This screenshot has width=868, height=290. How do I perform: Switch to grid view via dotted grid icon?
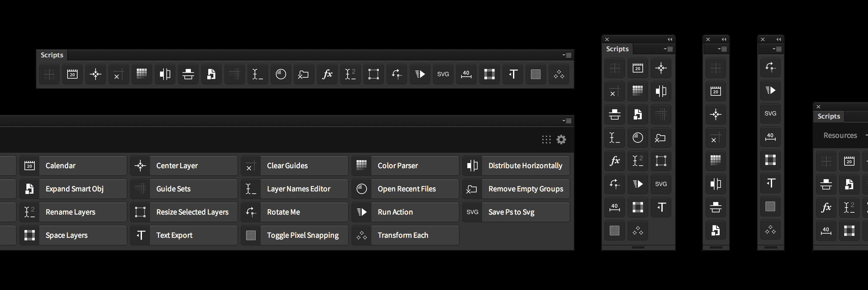(x=546, y=140)
